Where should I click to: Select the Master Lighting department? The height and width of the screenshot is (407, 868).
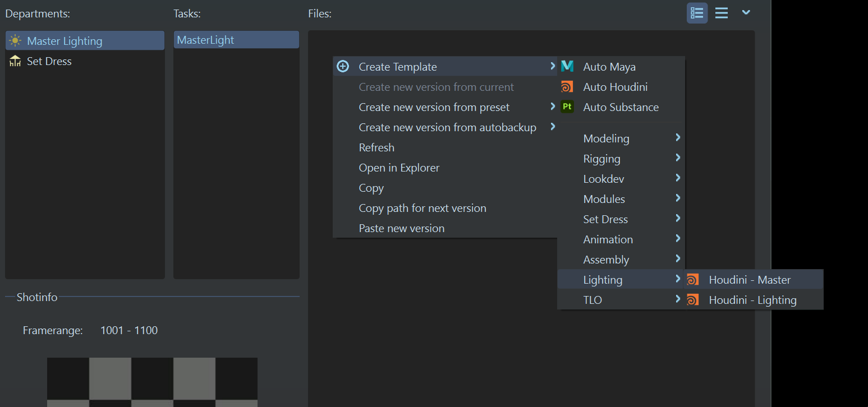click(x=65, y=41)
